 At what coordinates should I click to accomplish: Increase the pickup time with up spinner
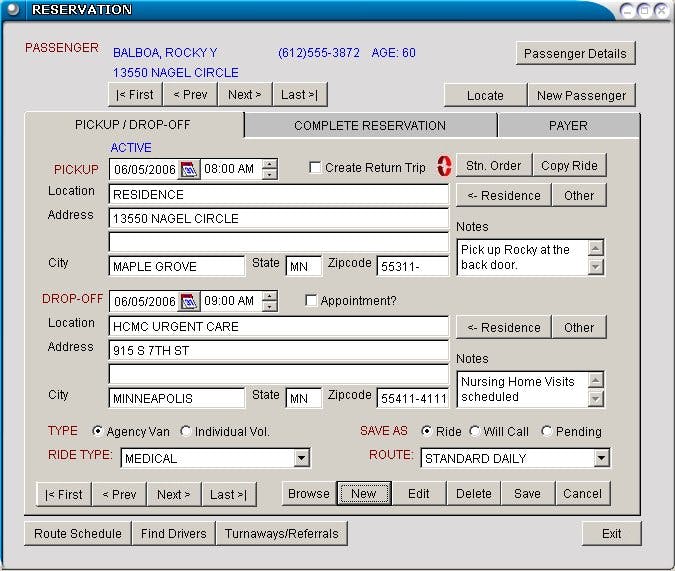click(269, 164)
